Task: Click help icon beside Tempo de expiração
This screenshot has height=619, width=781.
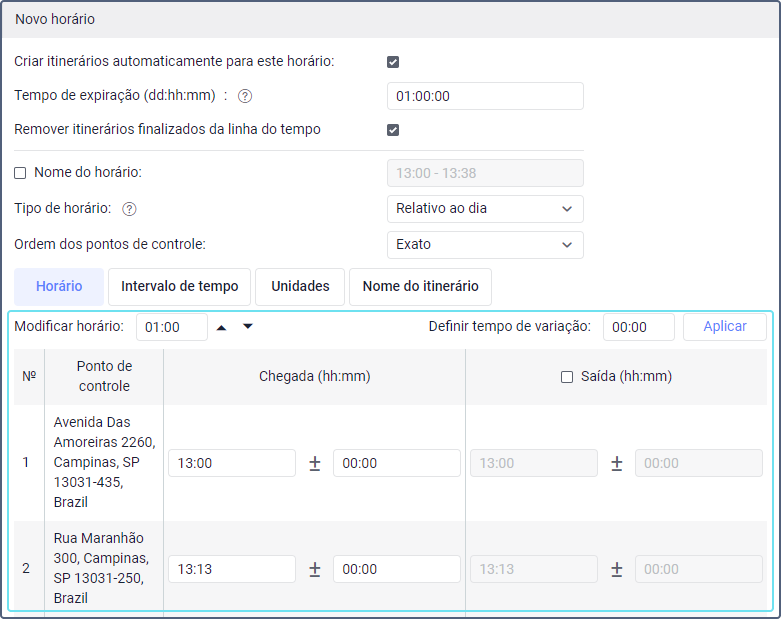Action: [244, 96]
